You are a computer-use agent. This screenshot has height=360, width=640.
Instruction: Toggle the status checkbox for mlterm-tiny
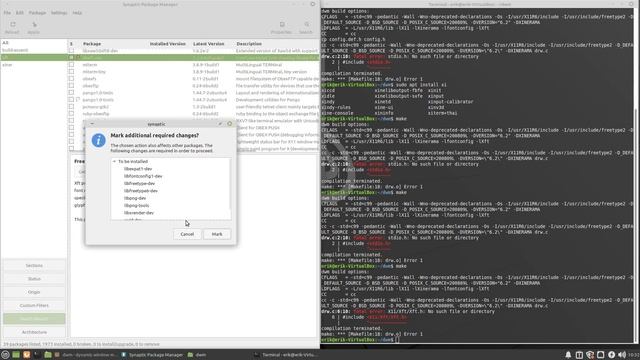[x=71, y=71]
